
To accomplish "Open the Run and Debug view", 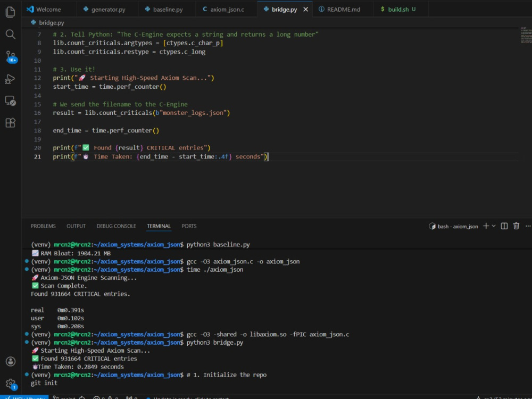I will point(10,79).
